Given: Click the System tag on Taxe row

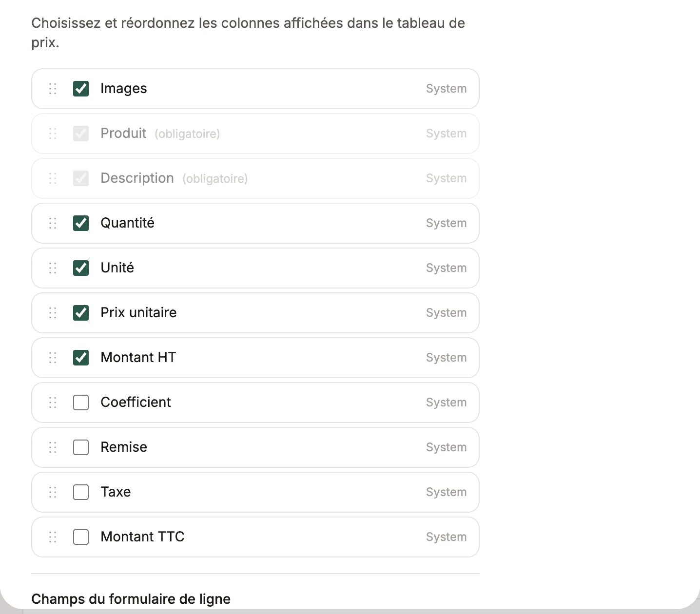Looking at the screenshot, I should click(447, 492).
